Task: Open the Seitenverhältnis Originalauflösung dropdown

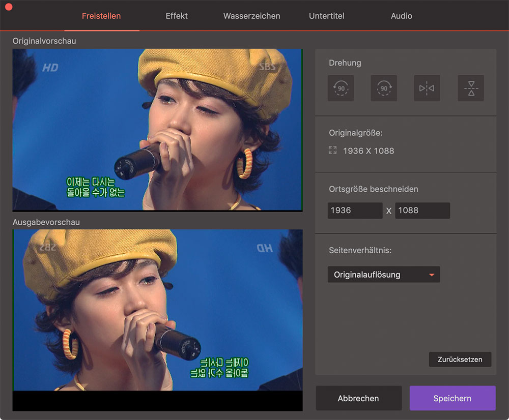Action: coord(384,275)
